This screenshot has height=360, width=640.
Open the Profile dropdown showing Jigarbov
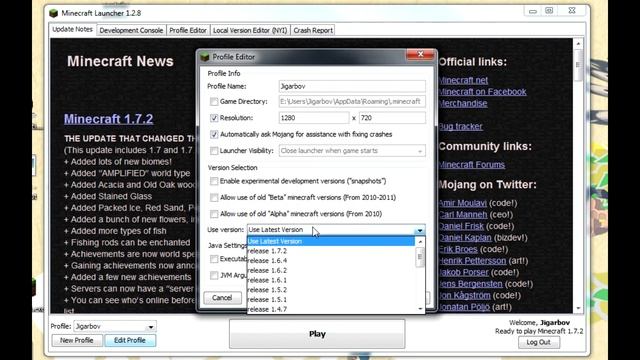pos(115,327)
